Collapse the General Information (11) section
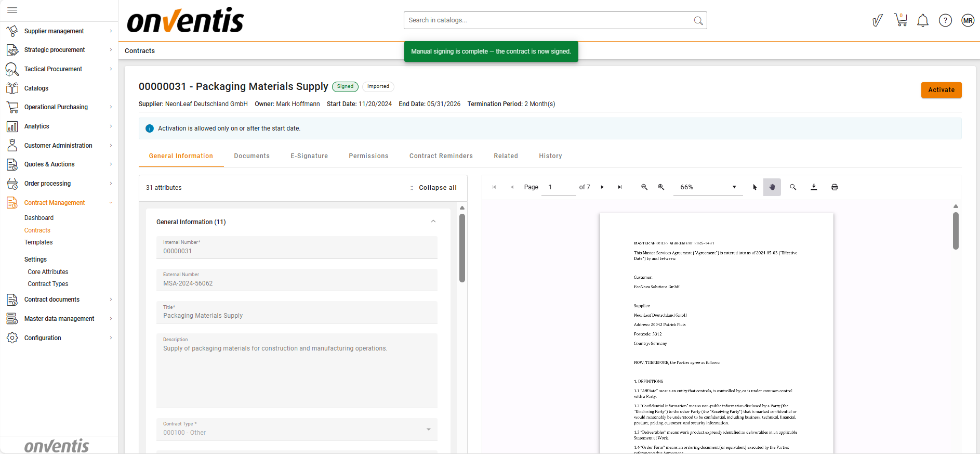 [433, 222]
